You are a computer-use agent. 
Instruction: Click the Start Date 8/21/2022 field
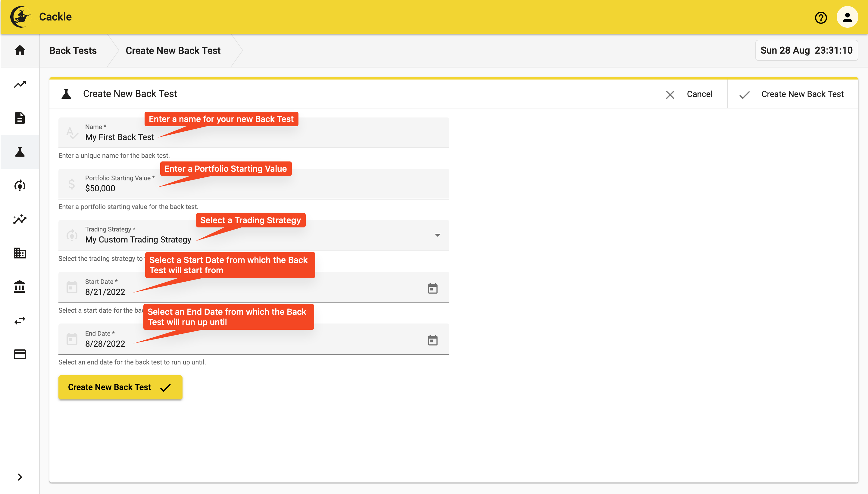point(254,287)
